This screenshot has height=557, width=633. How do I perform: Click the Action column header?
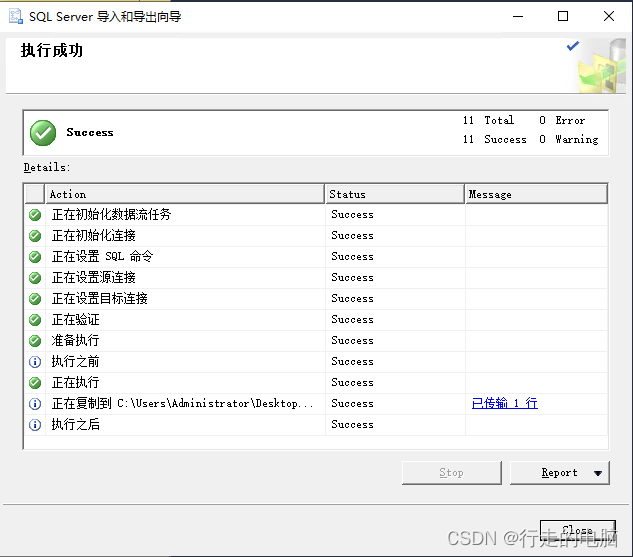click(x=185, y=194)
